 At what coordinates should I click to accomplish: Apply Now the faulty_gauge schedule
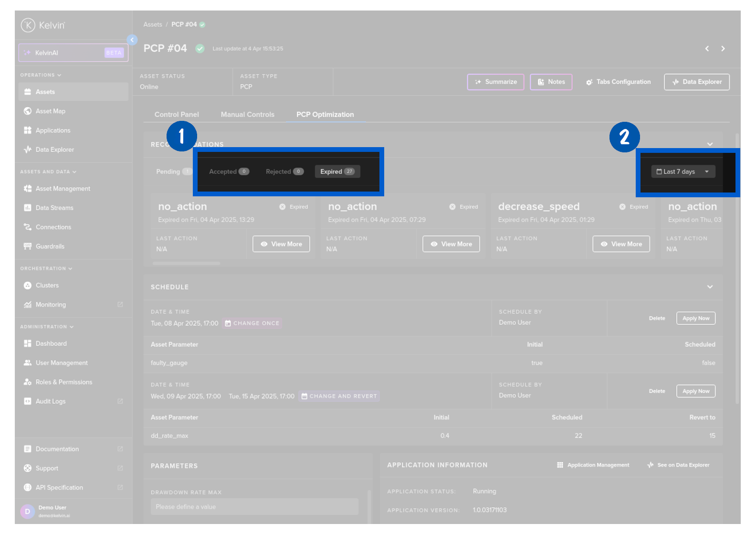click(x=695, y=319)
